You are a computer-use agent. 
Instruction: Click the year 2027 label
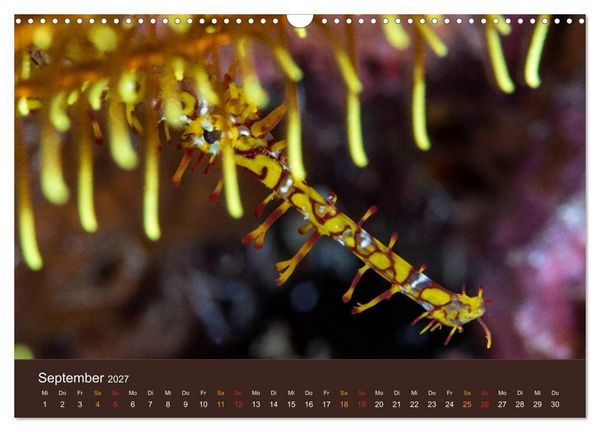pyautogui.click(x=118, y=379)
